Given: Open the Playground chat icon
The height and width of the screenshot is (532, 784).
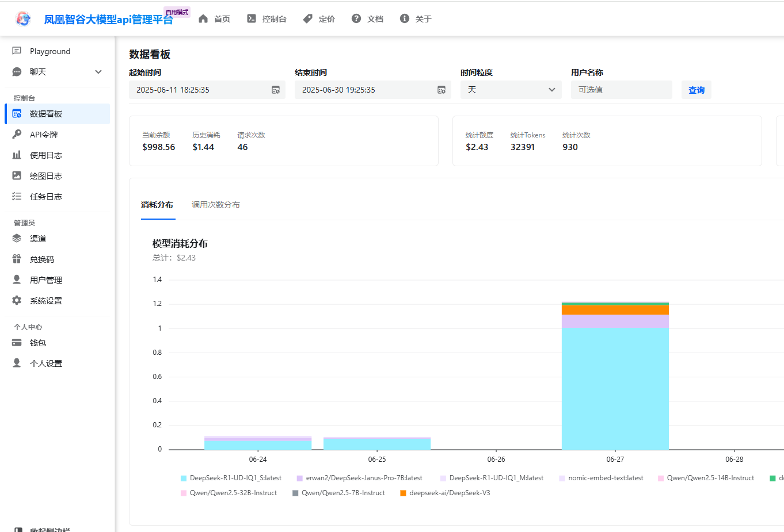Looking at the screenshot, I should pos(17,51).
